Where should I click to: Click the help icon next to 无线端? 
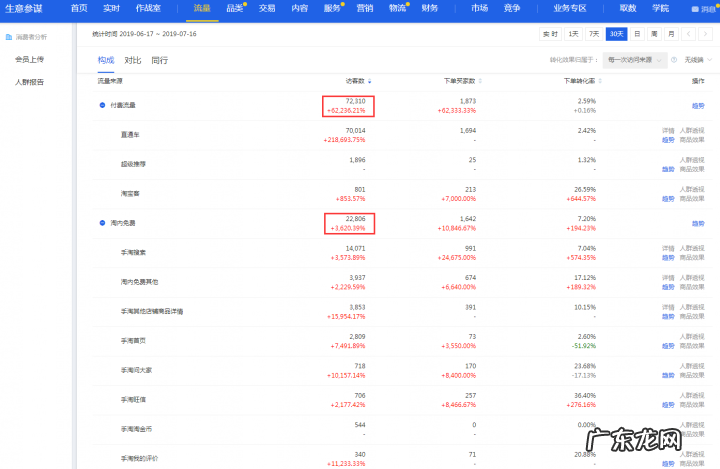(x=674, y=60)
